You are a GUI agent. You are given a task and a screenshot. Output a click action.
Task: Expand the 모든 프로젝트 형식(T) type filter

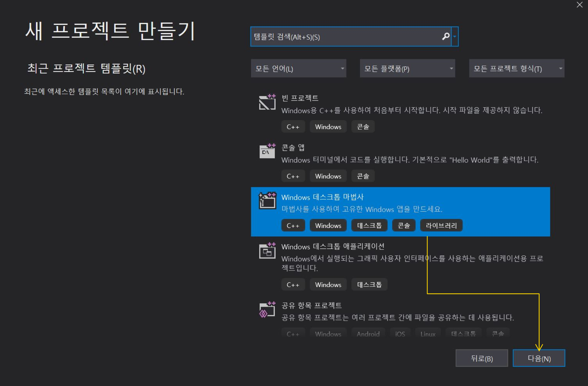516,69
